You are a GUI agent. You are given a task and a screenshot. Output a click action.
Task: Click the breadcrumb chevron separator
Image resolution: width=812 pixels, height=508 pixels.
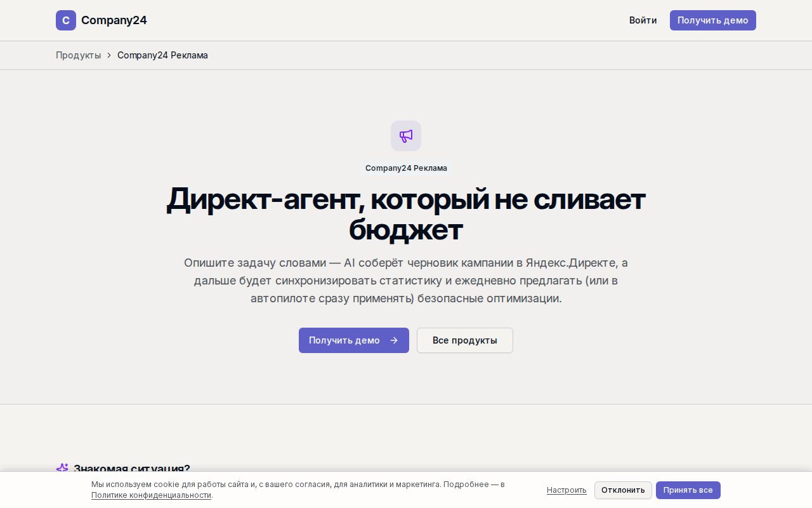[109, 55]
